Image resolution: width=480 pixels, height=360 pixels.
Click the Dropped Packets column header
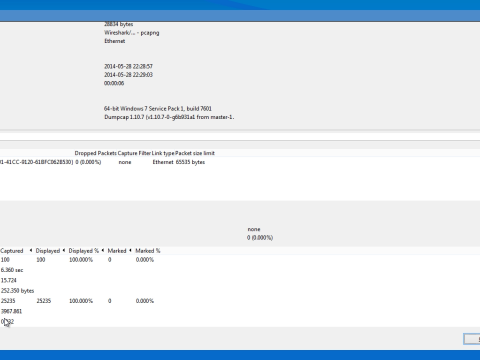click(x=96, y=153)
